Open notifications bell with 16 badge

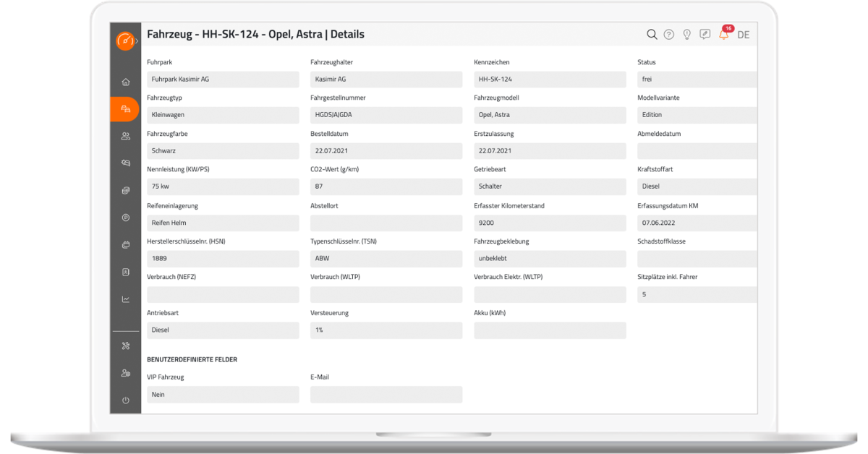pos(724,34)
